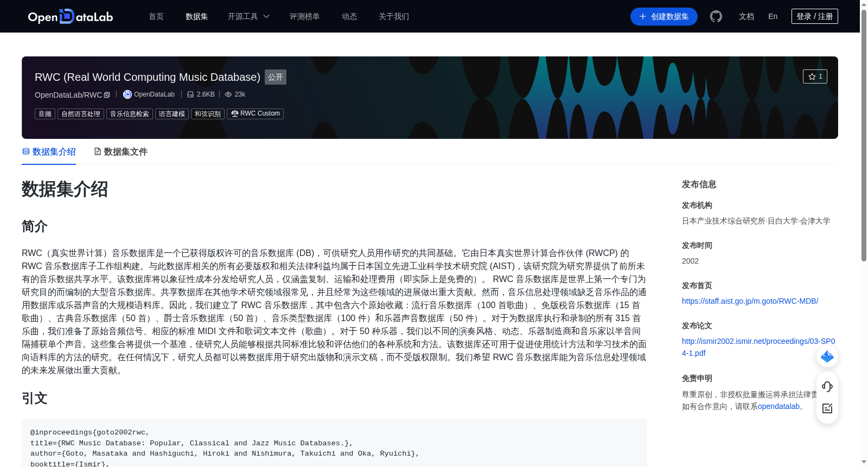The image size is (868, 467).
Task: Click the 自然语言处理 tag
Action: point(81,114)
